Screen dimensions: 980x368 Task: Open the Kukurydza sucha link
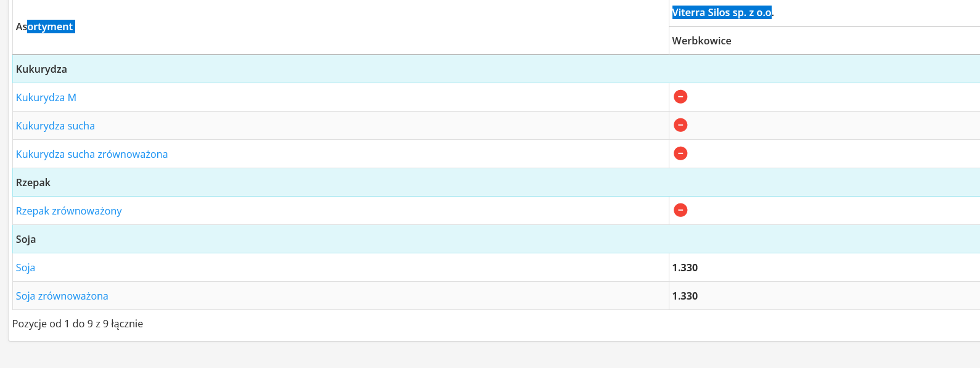point(55,126)
